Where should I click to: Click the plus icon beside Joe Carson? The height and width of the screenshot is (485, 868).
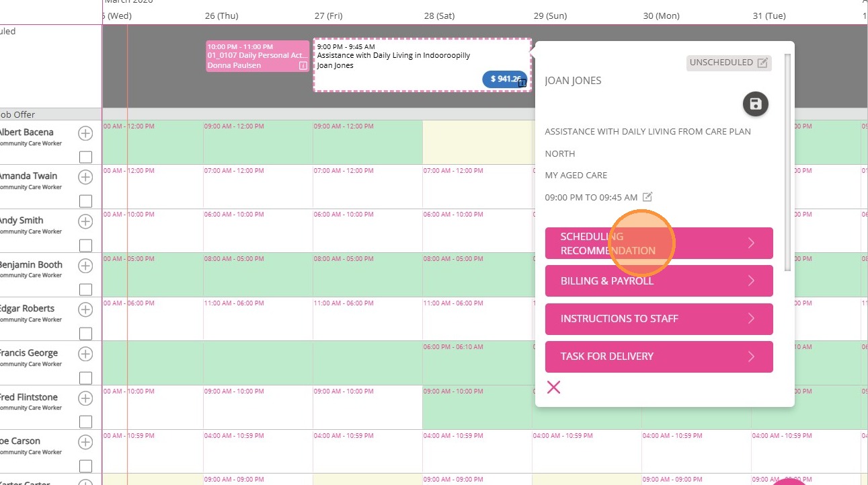coord(85,442)
